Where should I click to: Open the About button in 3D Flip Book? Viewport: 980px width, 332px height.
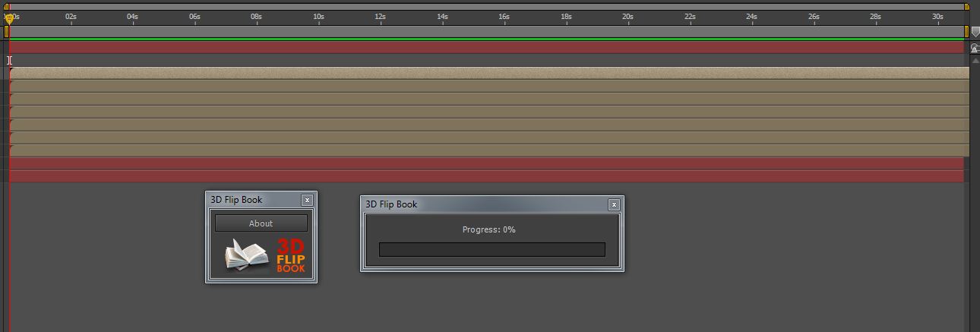tap(261, 223)
